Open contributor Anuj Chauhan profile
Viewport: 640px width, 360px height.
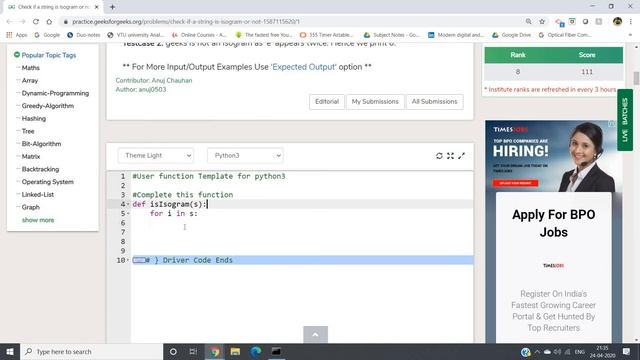coord(172,80)
